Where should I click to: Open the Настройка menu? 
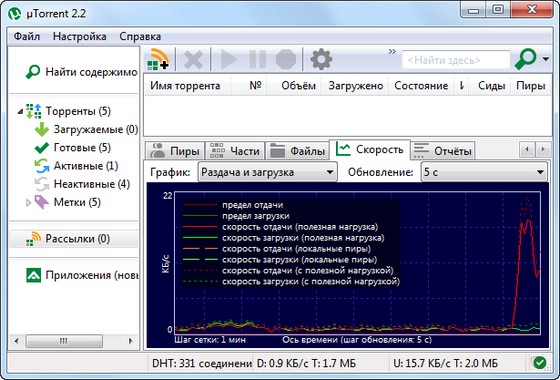79,36
